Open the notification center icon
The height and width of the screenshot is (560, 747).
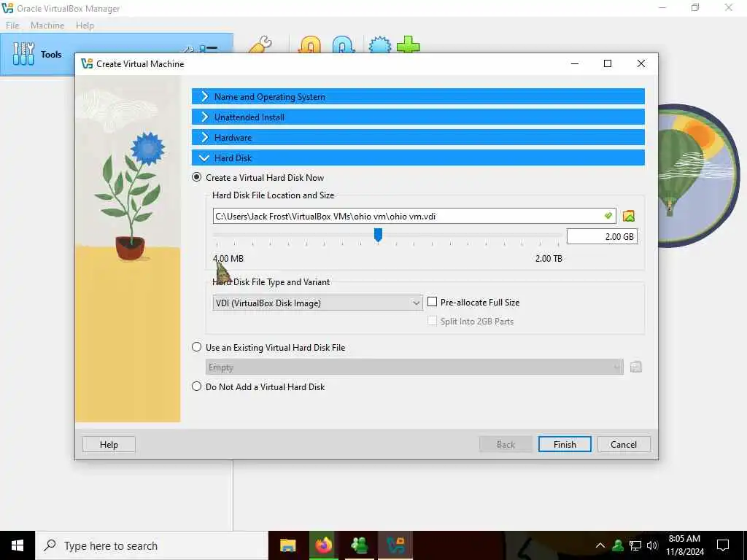pos(723,545)
